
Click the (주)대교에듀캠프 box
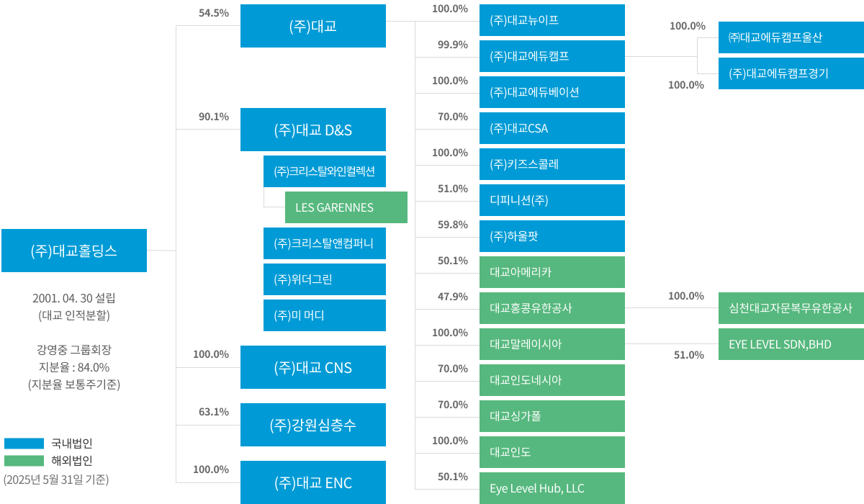[552, 56]
